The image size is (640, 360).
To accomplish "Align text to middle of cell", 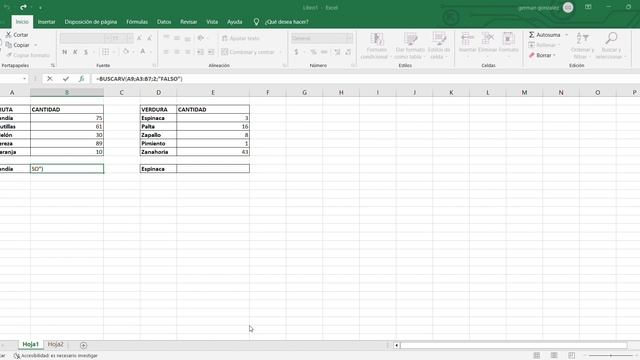I will [177, 38].
